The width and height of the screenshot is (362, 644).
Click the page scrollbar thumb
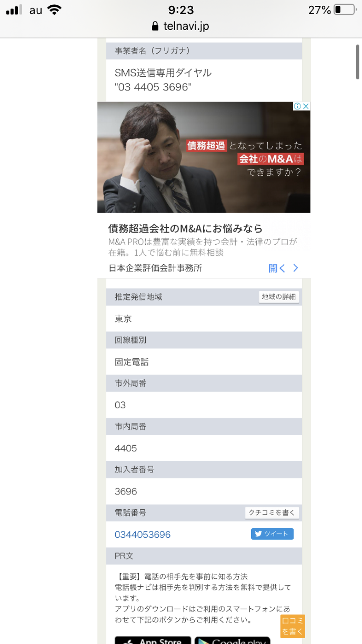coord(358,62)
